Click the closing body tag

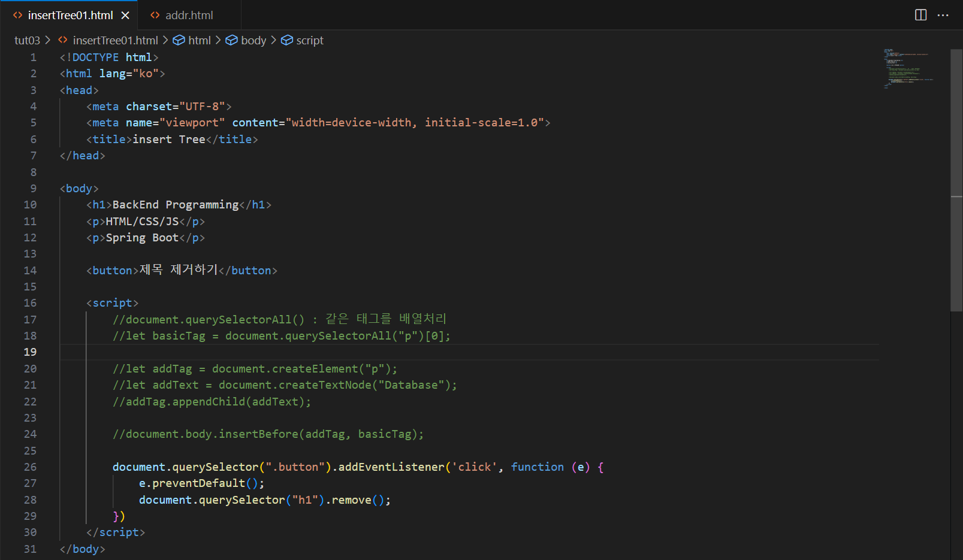83,549
